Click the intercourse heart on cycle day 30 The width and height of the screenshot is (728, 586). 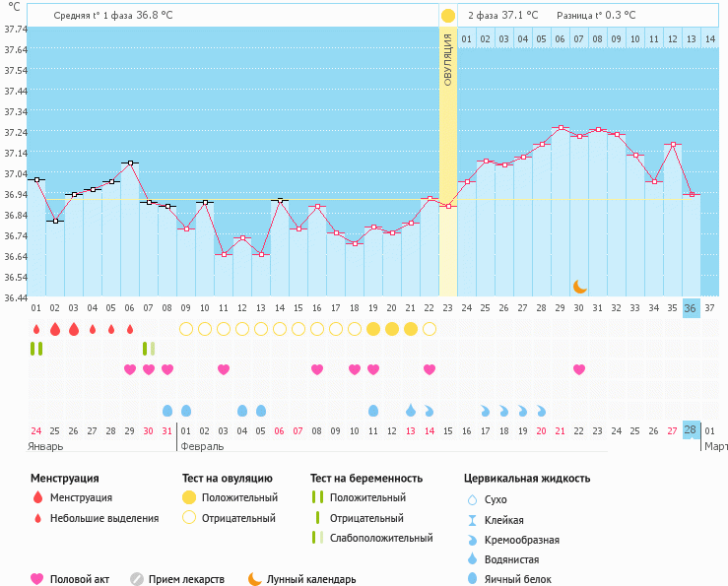(579, 369)
